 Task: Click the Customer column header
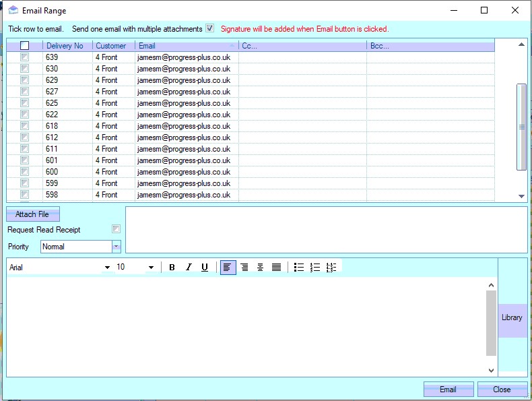pos(111,46)
